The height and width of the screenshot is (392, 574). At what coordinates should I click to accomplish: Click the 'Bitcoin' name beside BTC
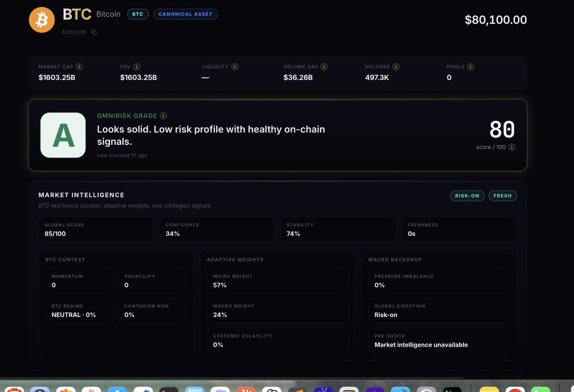point(109,14)
